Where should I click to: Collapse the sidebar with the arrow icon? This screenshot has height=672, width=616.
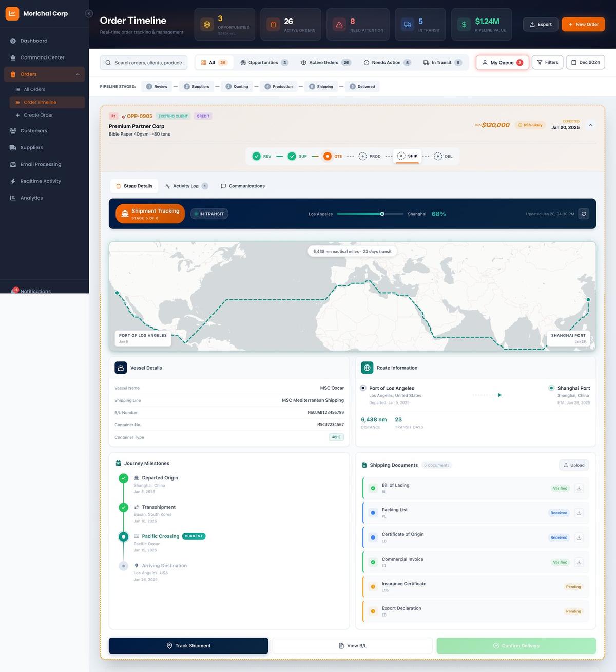[89, 14]
